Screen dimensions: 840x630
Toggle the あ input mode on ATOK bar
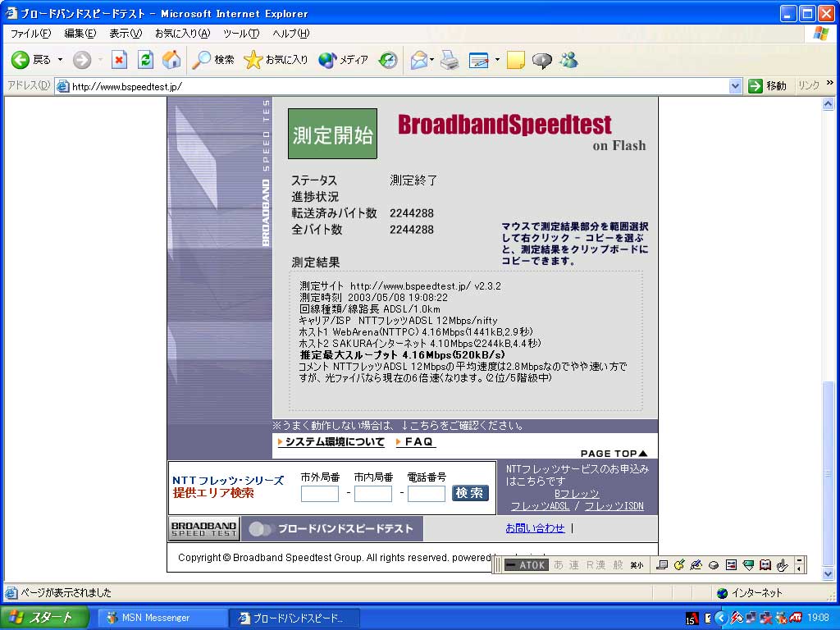[559, 564]
